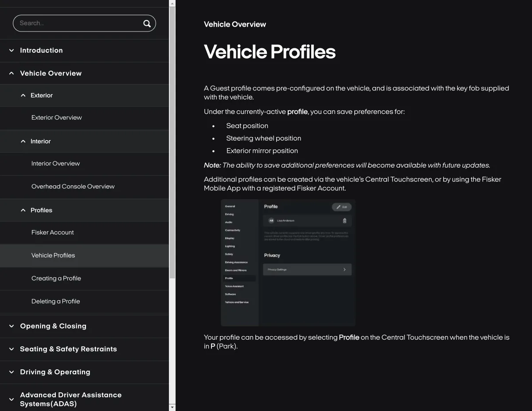This screenshot has width=532, height=411.
Task: Collapse the Profiles subsection chevron
Action: click(23, 210)
